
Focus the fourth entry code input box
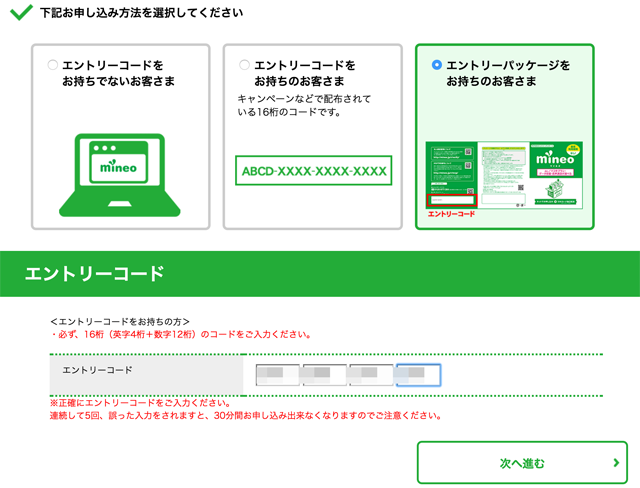pos(418,375)
